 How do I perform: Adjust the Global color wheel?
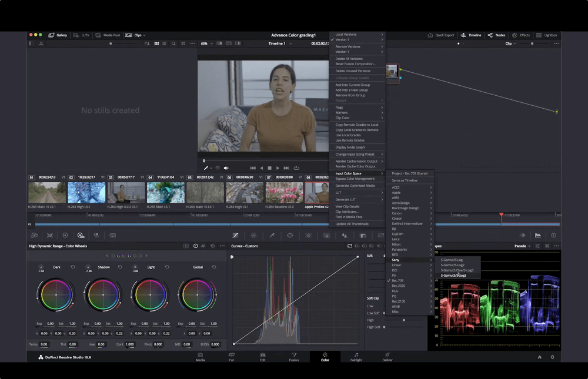click(x=197, y=294)
